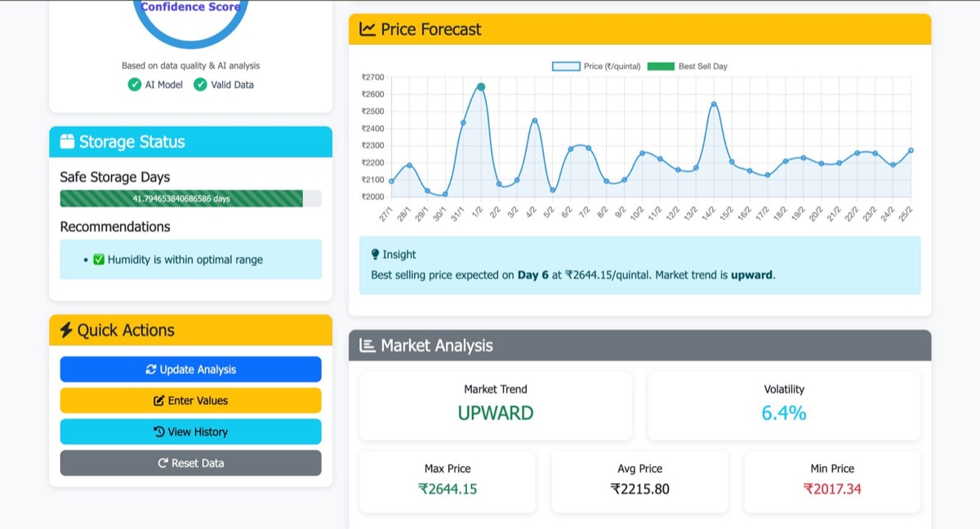This screenshot has width=980, height=529.
Task: Click the box icon beside Storage Status
Action: pyautogui.click(x=68, y=141)
